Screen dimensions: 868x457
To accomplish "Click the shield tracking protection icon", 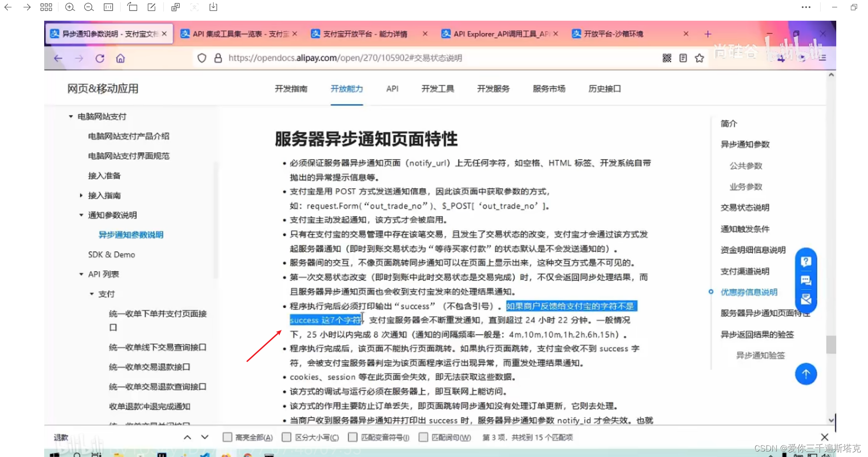I will point(202,58).
